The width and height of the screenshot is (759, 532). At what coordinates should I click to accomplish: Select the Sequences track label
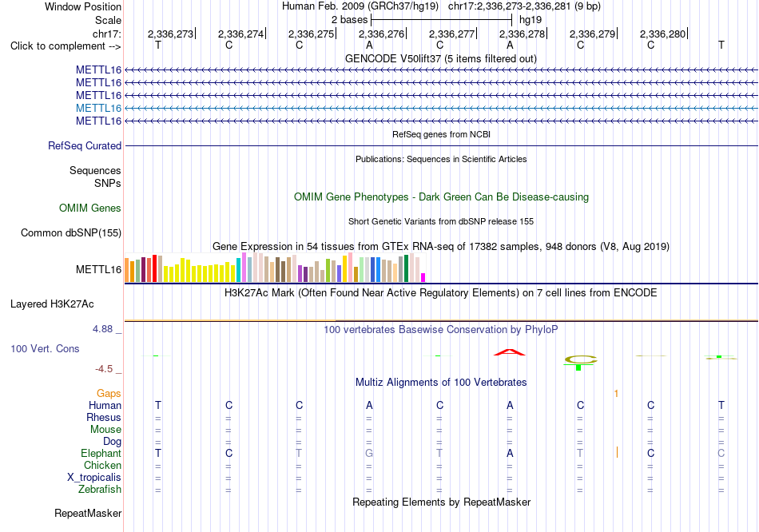point(95,170)
